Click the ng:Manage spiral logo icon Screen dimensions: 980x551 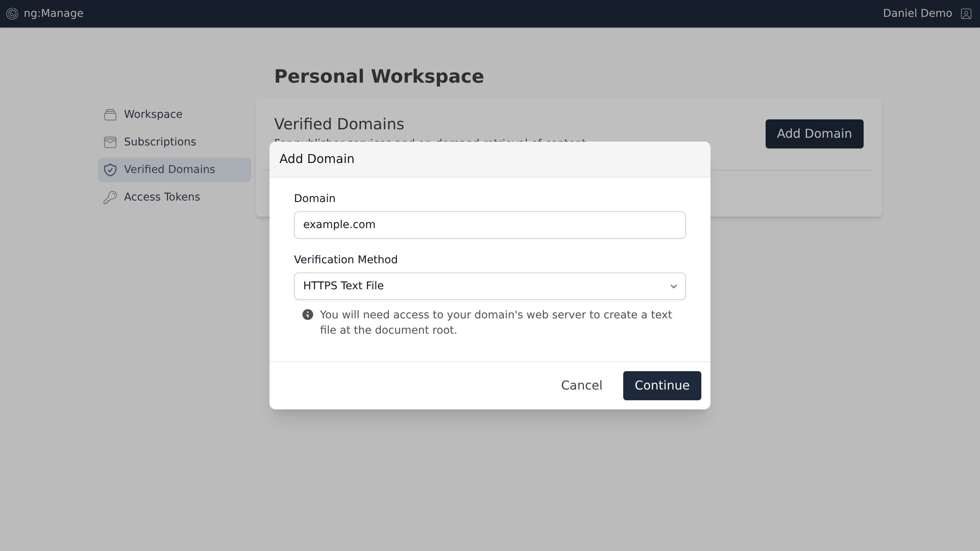(12, 14)
